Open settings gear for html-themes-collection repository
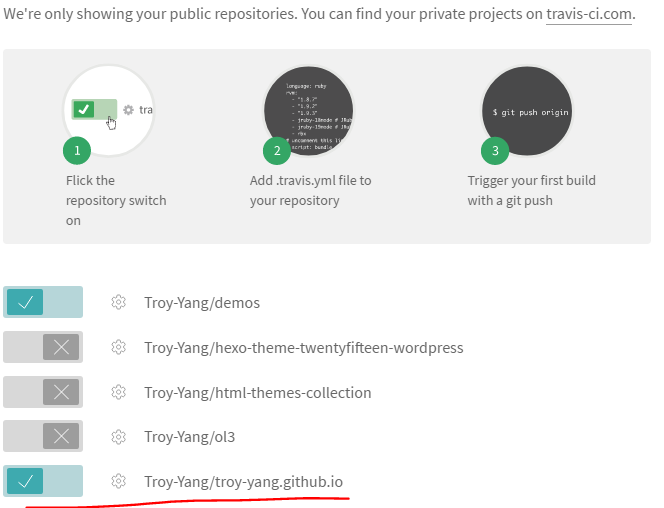 (x=118, y=393)
